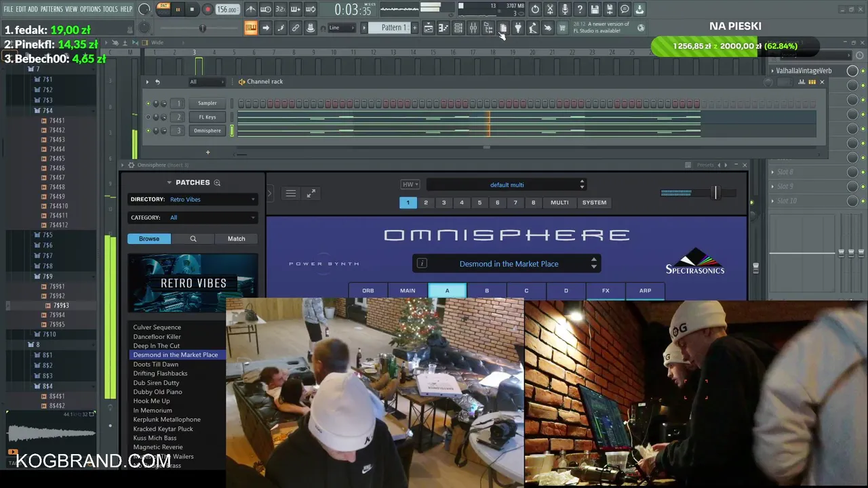The image size is (868, 488).
Task: Open the OPTIONS menu
Action: point(90,9)
